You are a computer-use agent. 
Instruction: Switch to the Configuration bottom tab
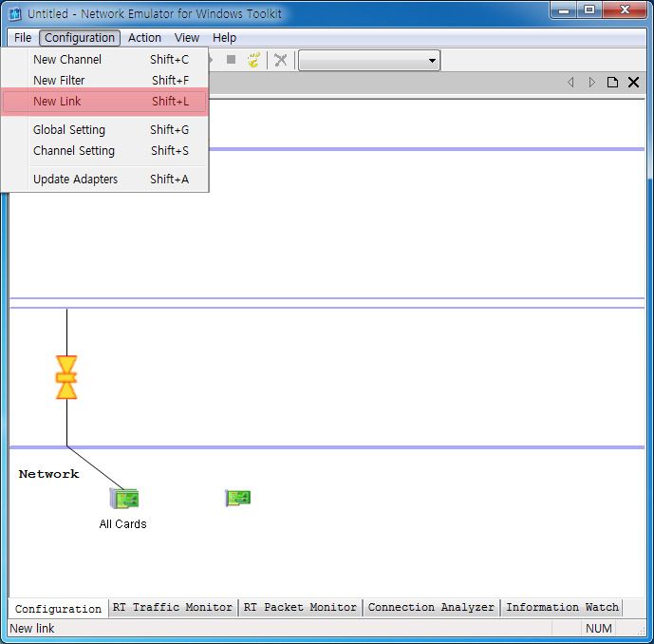coord(58,609)
